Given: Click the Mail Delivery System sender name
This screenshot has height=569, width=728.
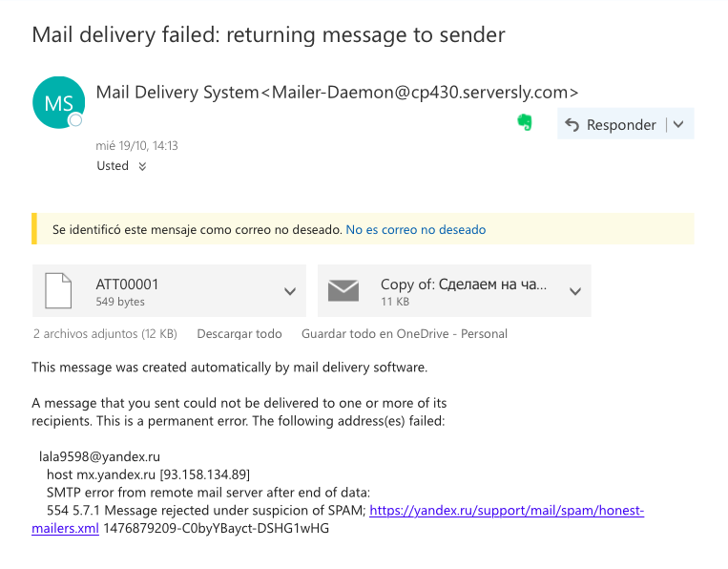Looking at the screenshot, I should 177,93.
